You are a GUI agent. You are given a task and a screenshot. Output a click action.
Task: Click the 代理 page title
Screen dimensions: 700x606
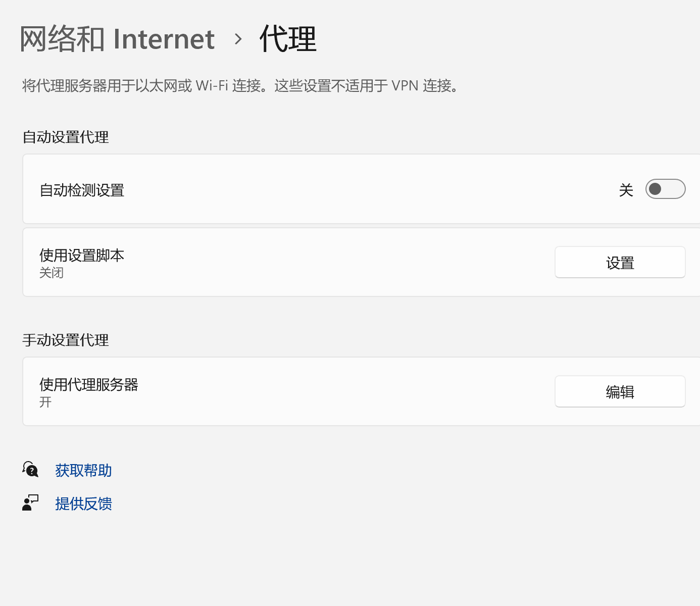(x=288, y=39)
